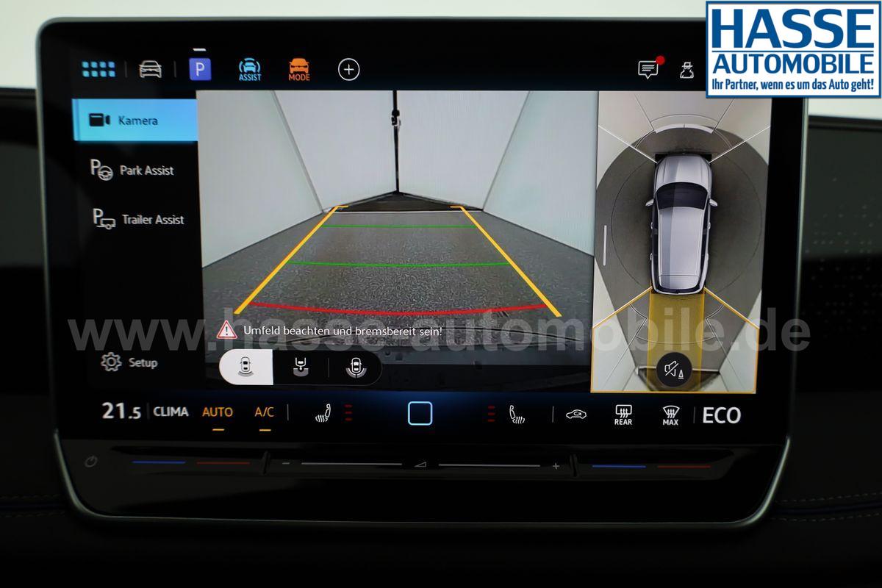Toggle the REAR window defroster
Screen dimensions: 882x588
click(623, 415)
